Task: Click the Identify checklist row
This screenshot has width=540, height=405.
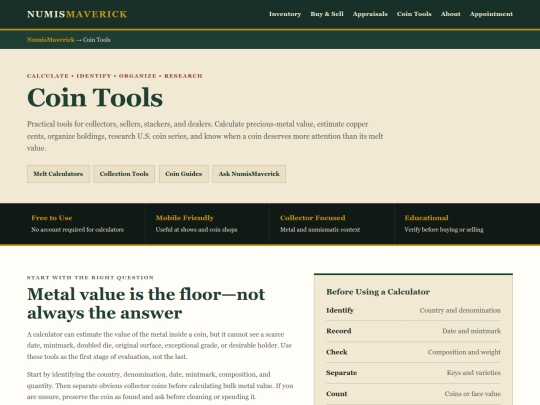Action: pos(413,310)
